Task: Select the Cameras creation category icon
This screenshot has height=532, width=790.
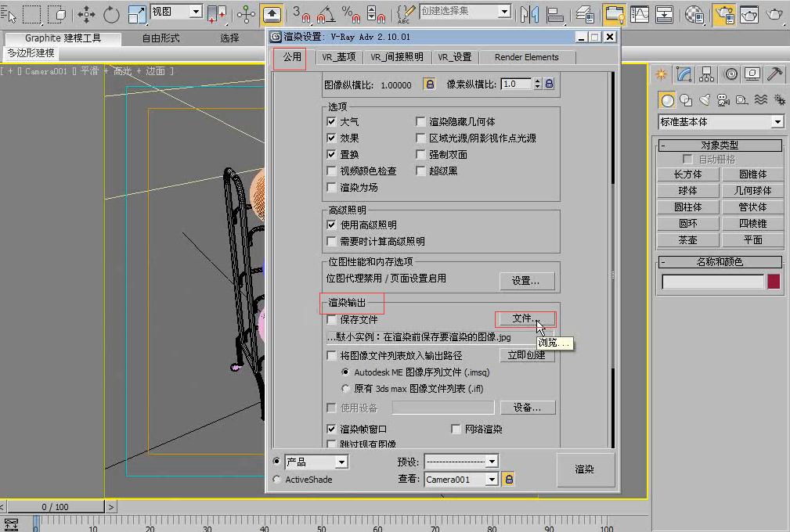Action: (x=724, y=99)
